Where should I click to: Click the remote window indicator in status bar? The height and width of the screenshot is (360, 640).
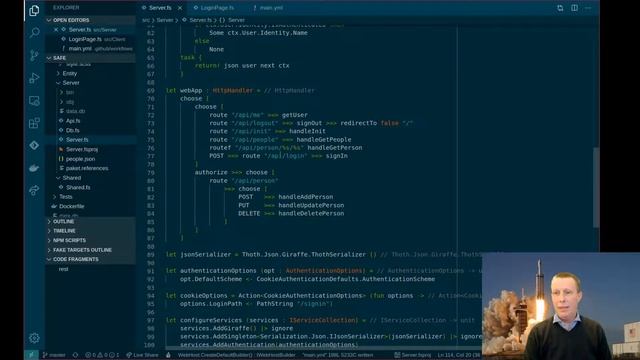tap(31, 355)
